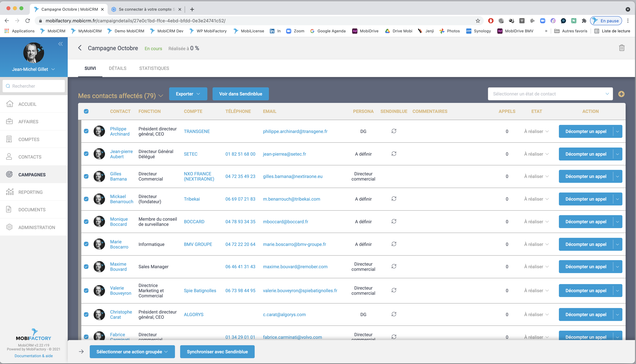Viewport: 636px width, 364px height.
Task: Open Administration gear icon in sidebar
Action: point(10,227)
